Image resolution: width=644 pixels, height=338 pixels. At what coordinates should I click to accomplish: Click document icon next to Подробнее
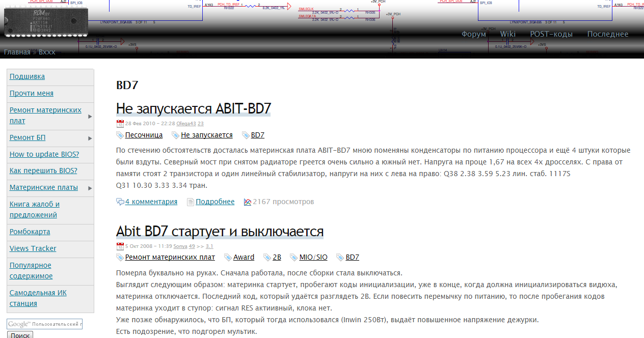pos(191,202)
